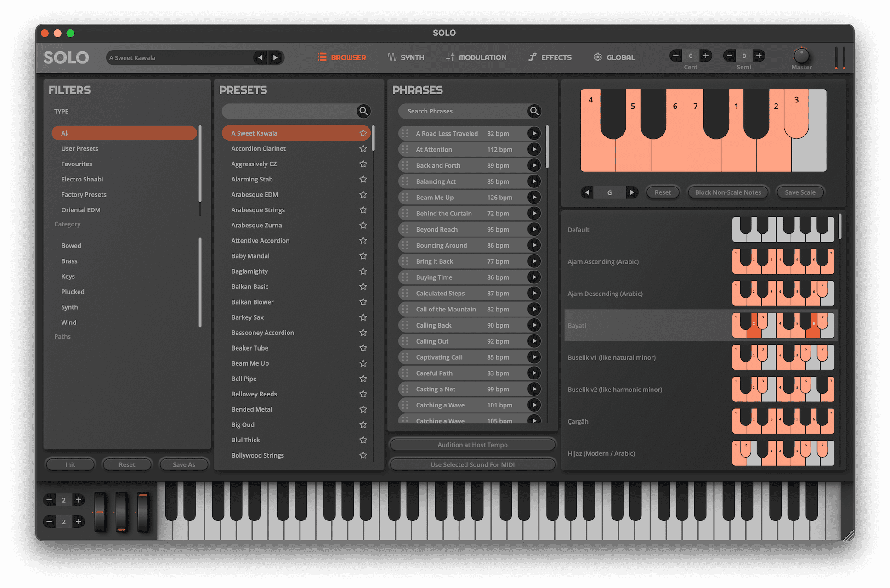Go to next preset with right arrow
Viewport: 890px width, 588px height.
point(275,57)
